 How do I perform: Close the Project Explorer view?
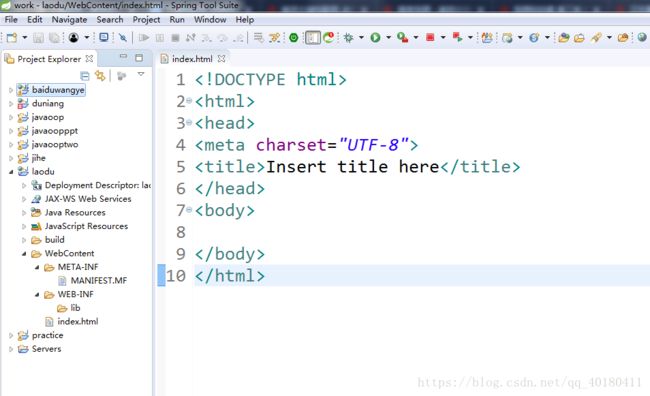pyautogui.click(x=89, y=59)
